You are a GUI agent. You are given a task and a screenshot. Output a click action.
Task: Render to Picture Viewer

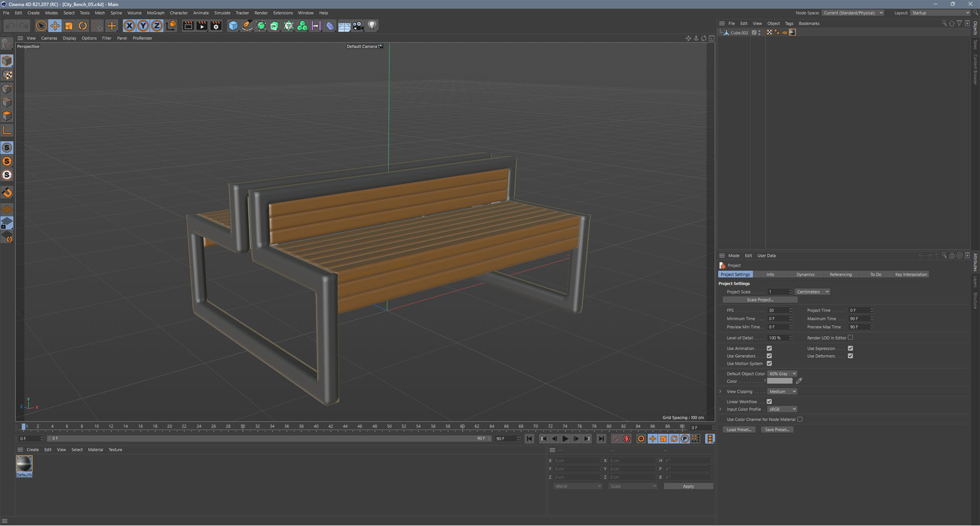(x=202, y=26)
